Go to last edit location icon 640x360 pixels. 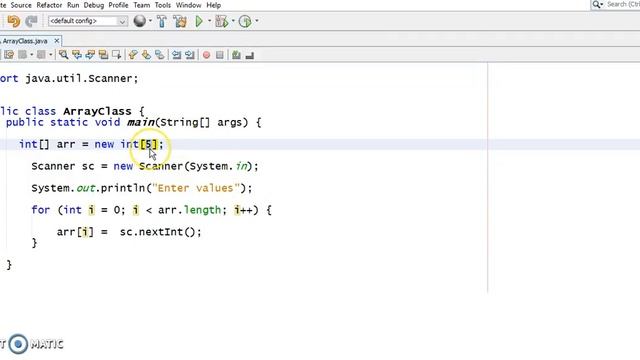[x=9, y=55]
